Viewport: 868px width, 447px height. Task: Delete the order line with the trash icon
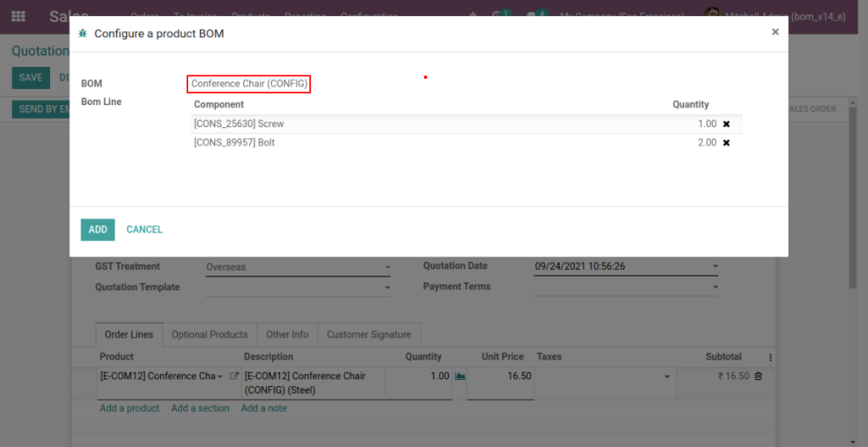759,376
